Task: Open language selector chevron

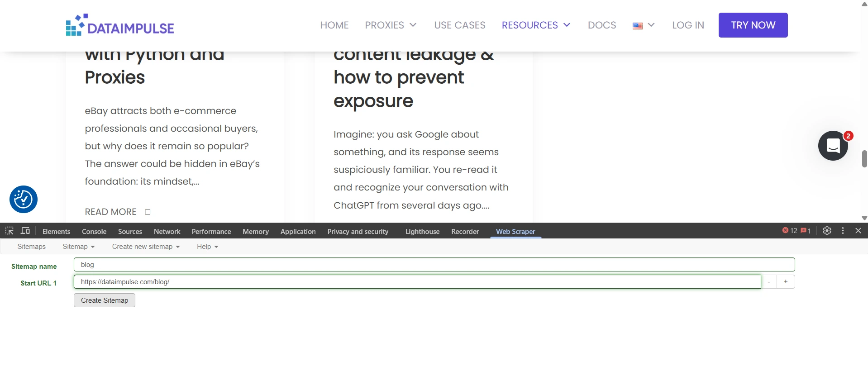Action: coord(651,25)
